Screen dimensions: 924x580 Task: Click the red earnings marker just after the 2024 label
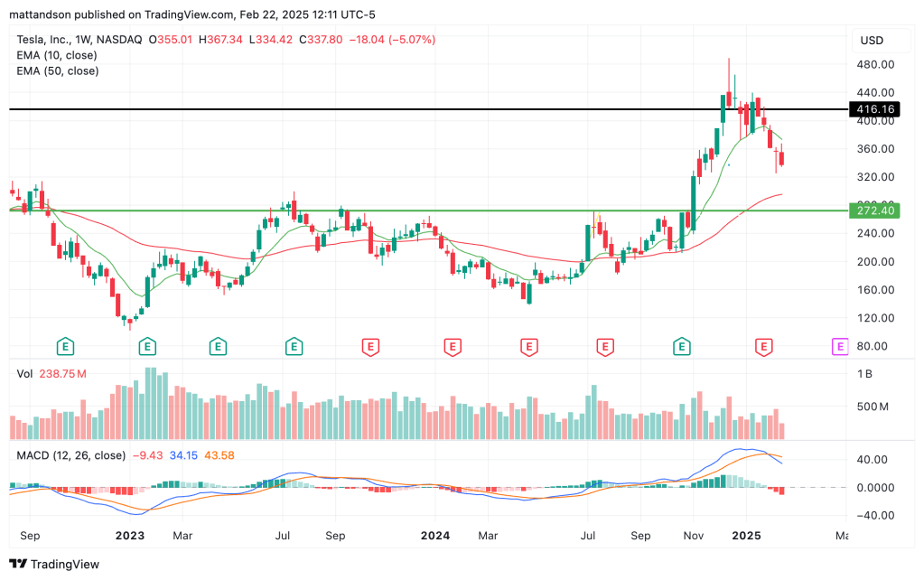coord(452,346)
